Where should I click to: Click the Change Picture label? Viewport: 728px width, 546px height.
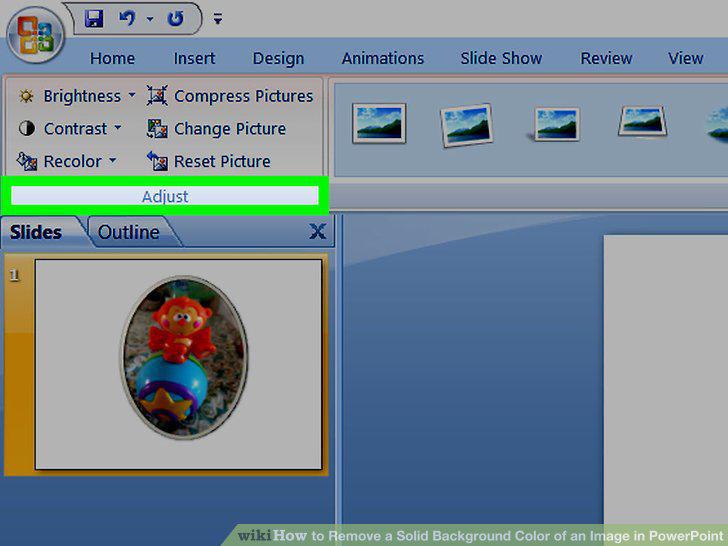coord(230,129)
